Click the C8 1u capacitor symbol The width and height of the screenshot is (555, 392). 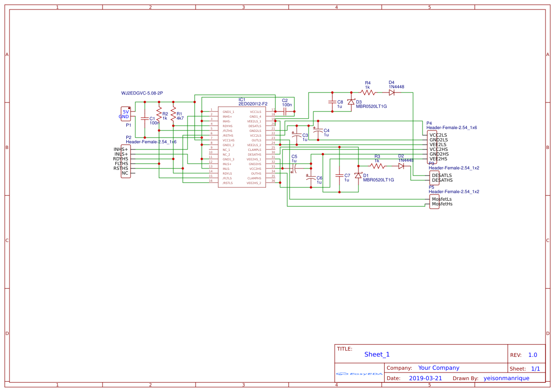tap(332, 102)
